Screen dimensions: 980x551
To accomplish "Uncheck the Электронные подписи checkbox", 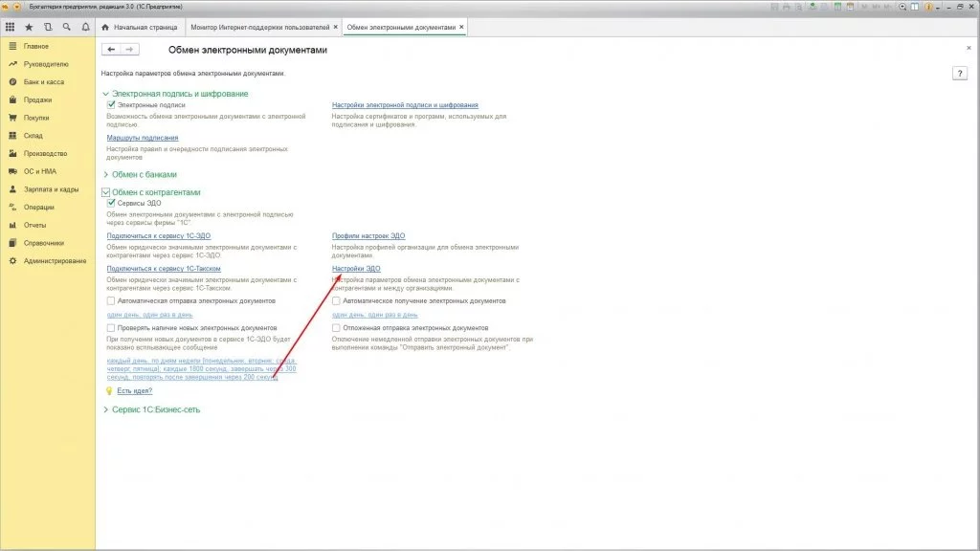I will (x=112, y=104).
